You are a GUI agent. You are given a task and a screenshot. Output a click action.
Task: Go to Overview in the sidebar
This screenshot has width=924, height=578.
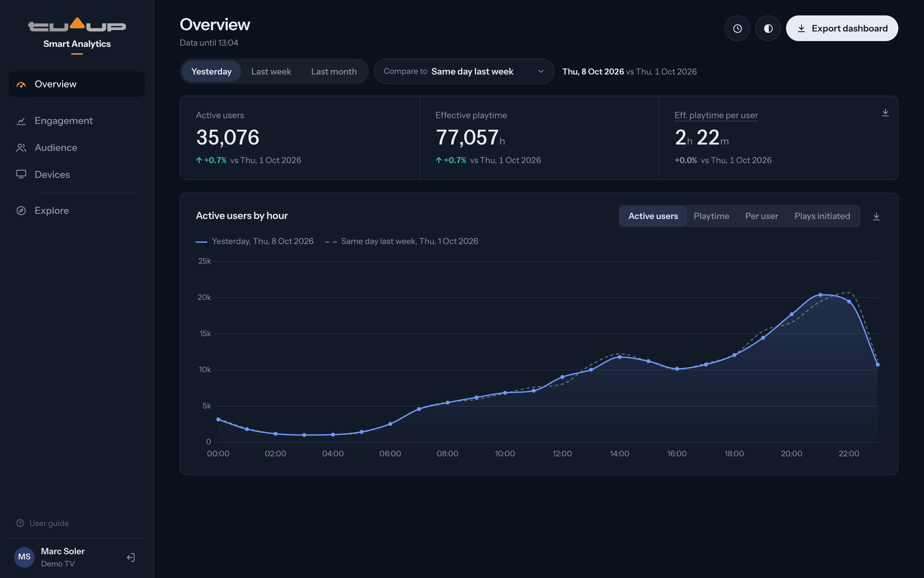[x=77, y=84]
